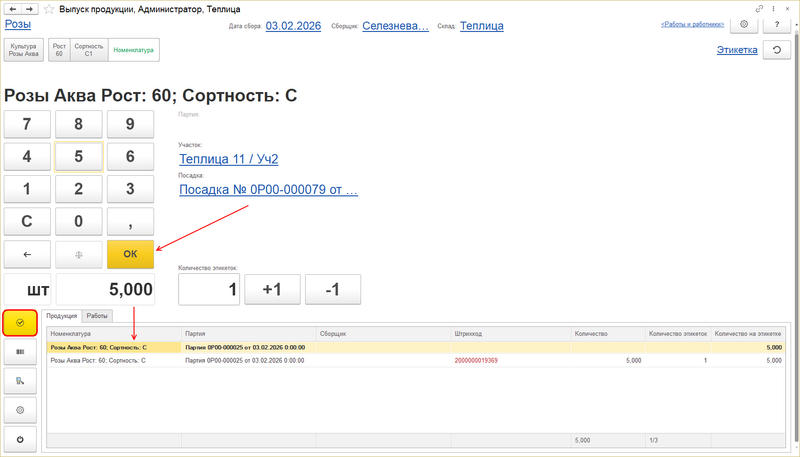Select the second Розы Аква table row
The height and width of the screenshot is (457, 800).
click(416, 361)
